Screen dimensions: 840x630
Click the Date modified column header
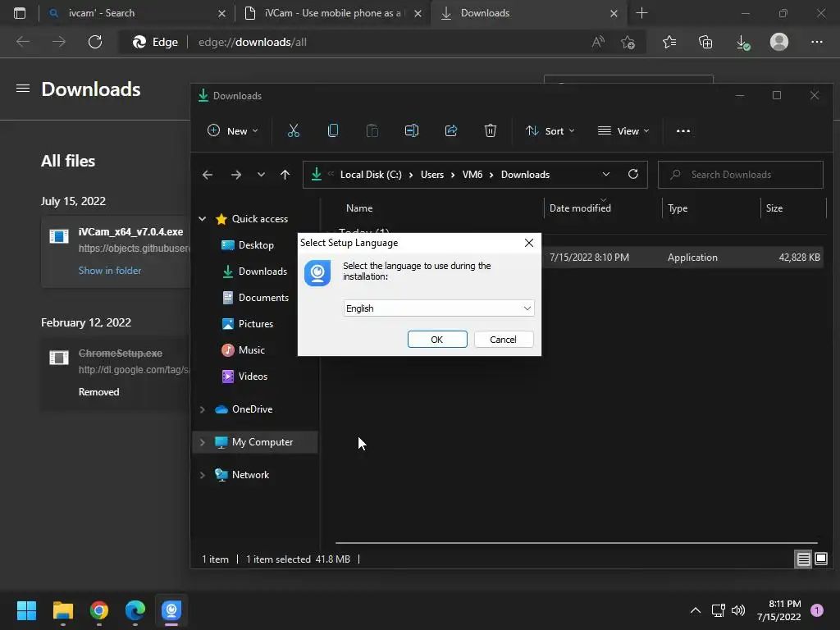click(580, 208)
